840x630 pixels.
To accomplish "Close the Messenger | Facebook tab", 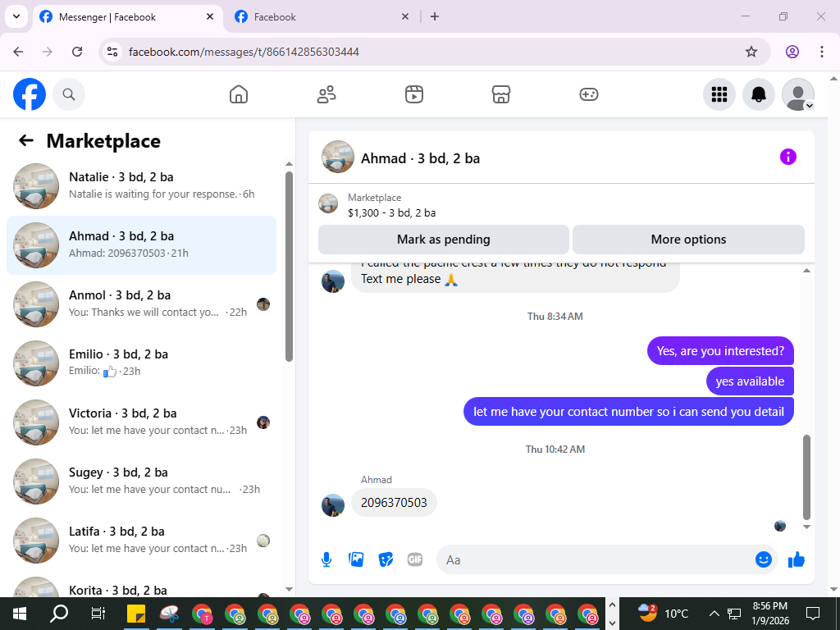I will click(x=210, y=16).
